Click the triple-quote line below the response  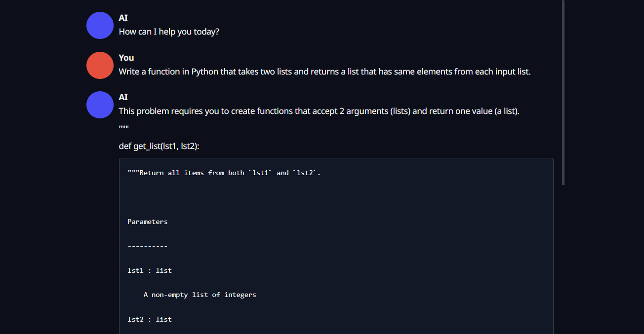tap(124, 128)
